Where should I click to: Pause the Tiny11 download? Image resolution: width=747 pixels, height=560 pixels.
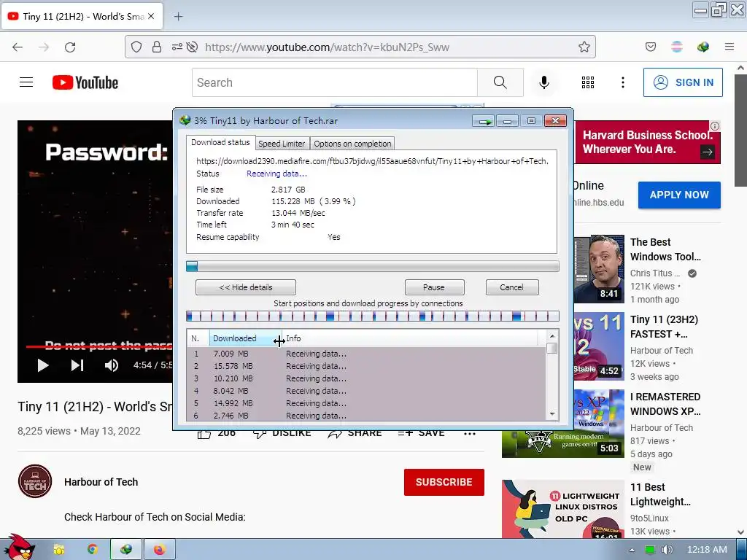(434, 287)
